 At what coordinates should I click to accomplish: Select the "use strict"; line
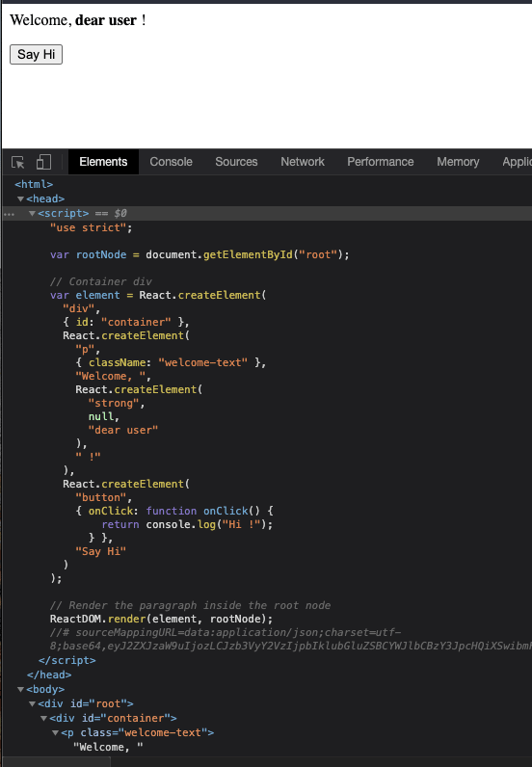[91, 228]
